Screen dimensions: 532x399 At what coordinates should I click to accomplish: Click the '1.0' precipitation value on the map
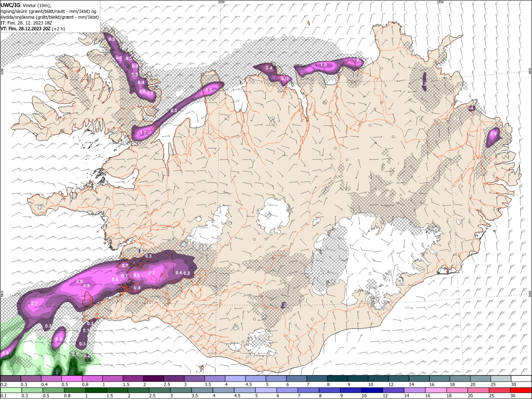pos(209,90)
